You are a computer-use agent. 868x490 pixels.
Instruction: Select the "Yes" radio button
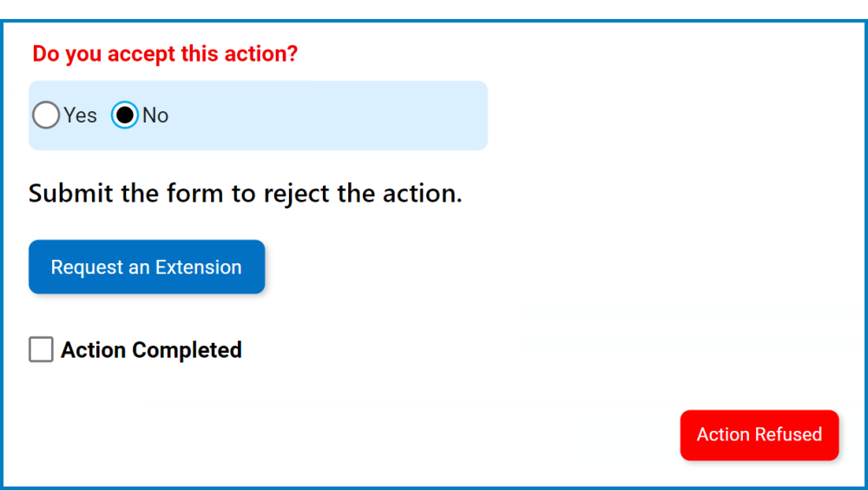pyautogui.click(x=46, y=116)
